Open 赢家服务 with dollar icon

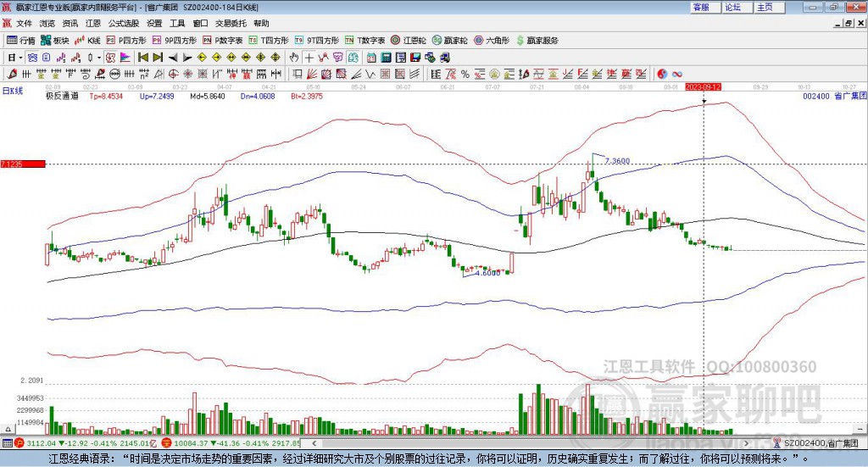pyautogui.click(x=537, y=41)
